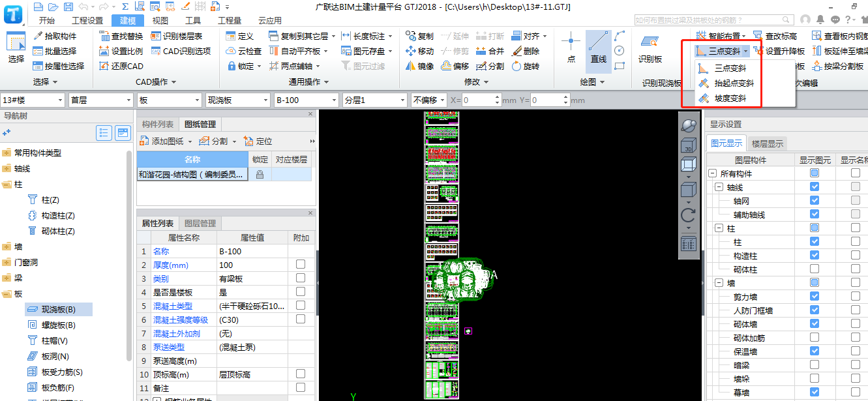The height and width of the screenshot is (401, 868).
Task: Switch to the 视图 ribbon tab
Action: click(x=160, y=21)
